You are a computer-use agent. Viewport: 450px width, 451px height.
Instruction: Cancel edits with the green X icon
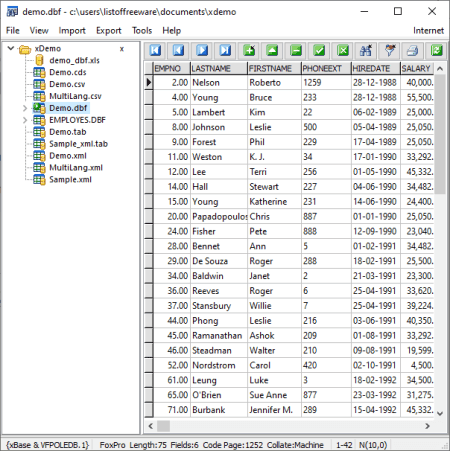(x=343, y=51)
